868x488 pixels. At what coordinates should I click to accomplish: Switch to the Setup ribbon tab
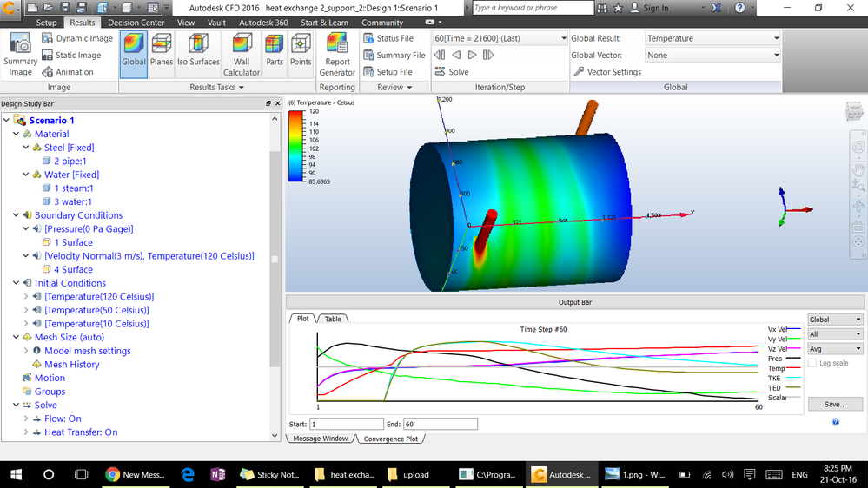(x=46, y=23)
